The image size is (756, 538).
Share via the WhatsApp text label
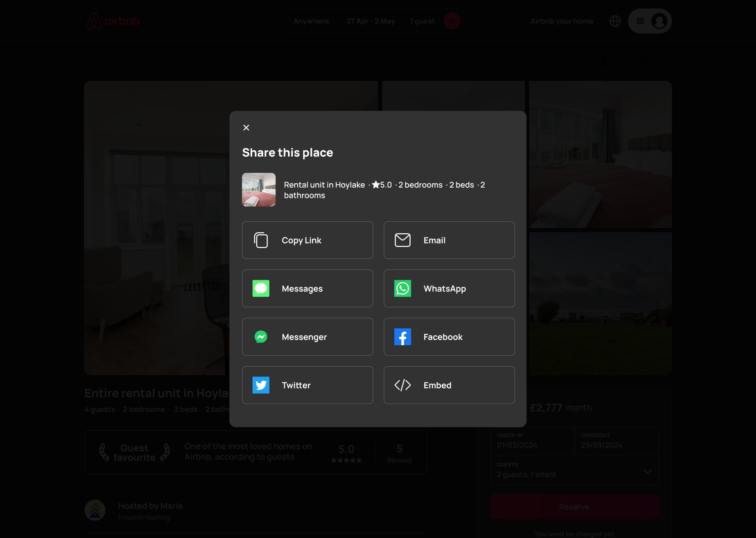pyautogui.click(x=444, y=288)
